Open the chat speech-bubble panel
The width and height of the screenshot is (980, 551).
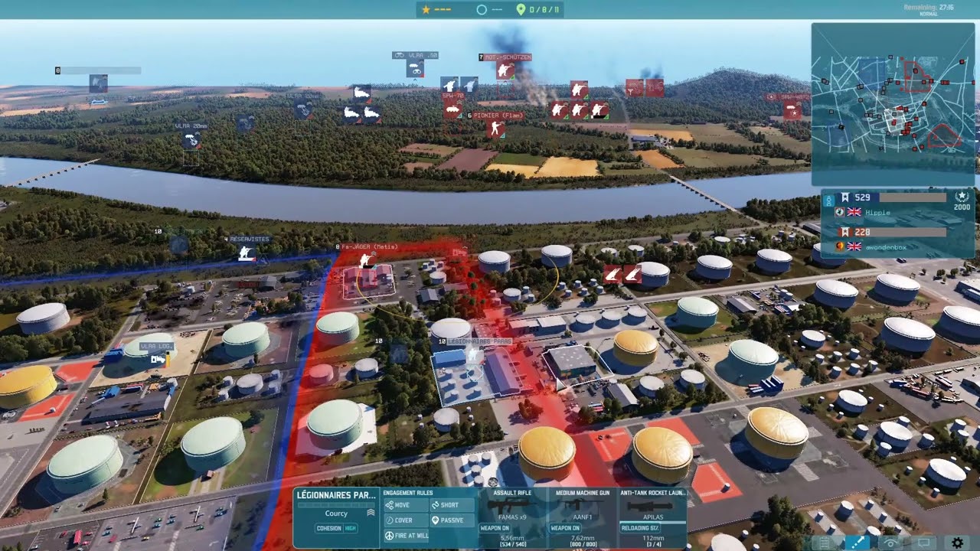tap(923, 543)
